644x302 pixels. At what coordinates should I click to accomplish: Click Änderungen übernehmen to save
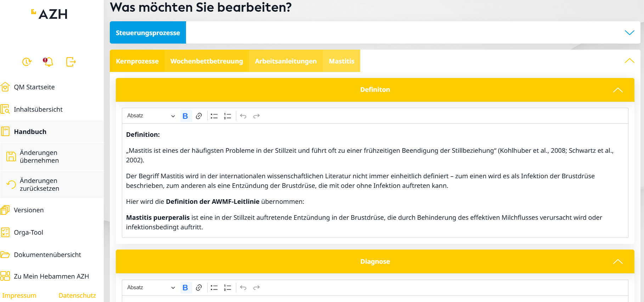39,156
